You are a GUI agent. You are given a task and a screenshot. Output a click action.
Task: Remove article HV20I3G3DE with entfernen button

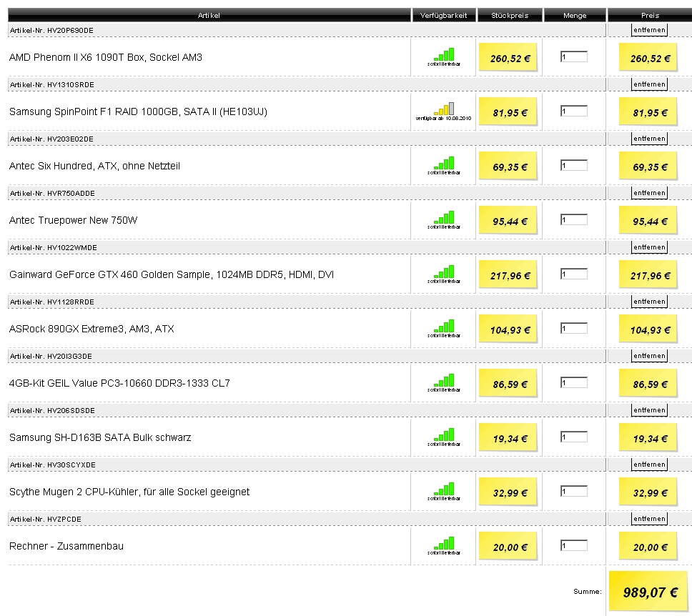(x=649, y=356)
